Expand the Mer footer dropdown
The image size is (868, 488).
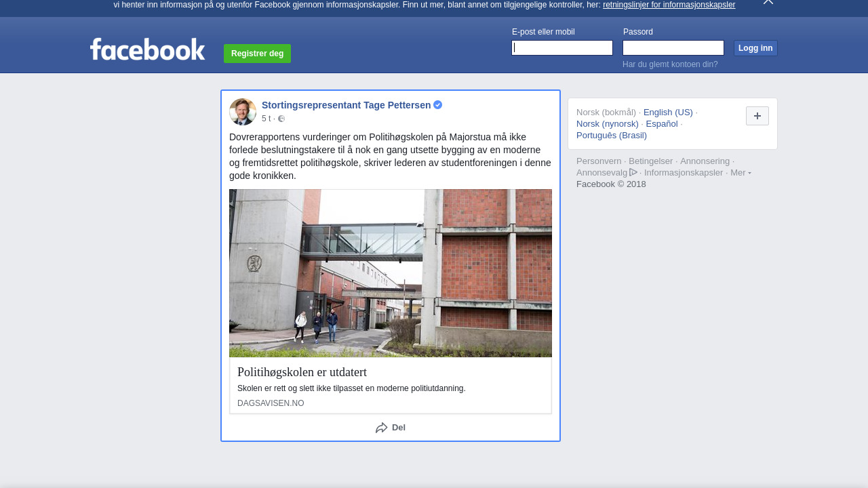point(741,173)
